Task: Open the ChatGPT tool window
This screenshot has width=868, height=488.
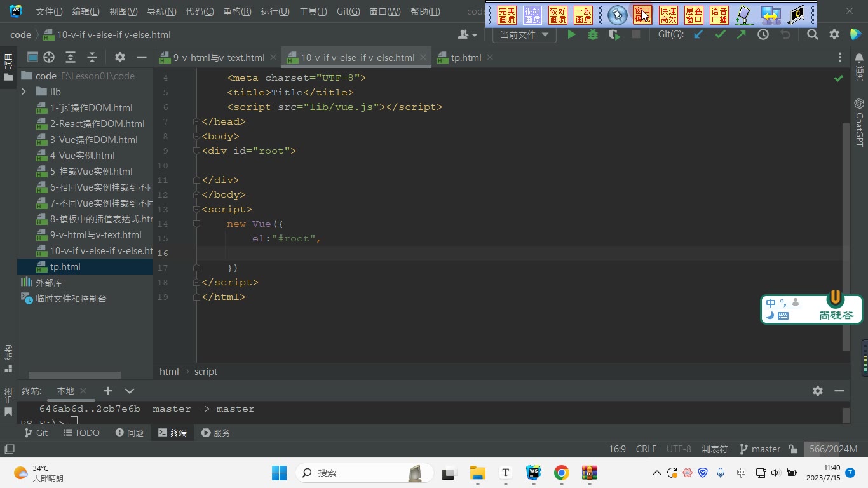Action: click(x=859, y=123)
